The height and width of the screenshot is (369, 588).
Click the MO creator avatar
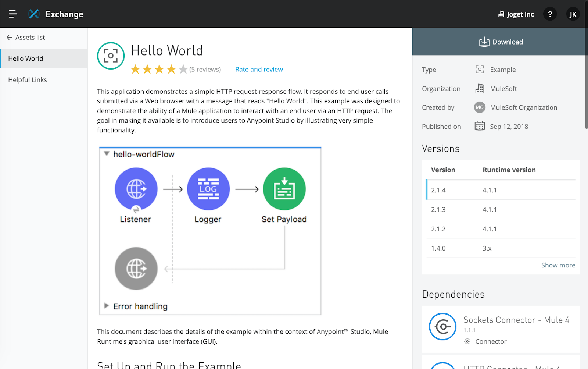click(x=480, y=107)
